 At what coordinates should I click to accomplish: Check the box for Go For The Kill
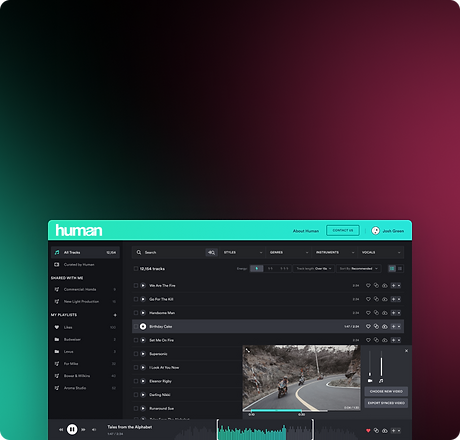136,299
